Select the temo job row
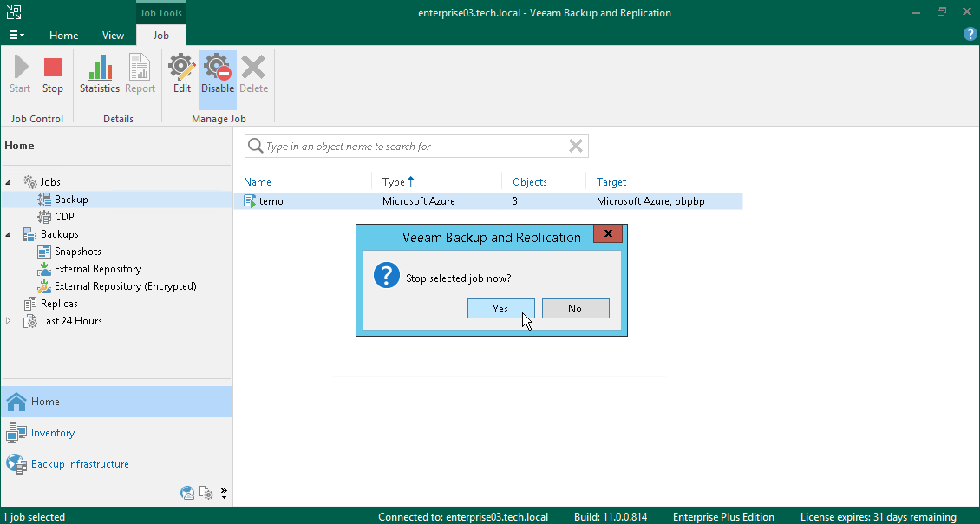The width and height of the screenshot is (980, 524). [x=488, y=201]
